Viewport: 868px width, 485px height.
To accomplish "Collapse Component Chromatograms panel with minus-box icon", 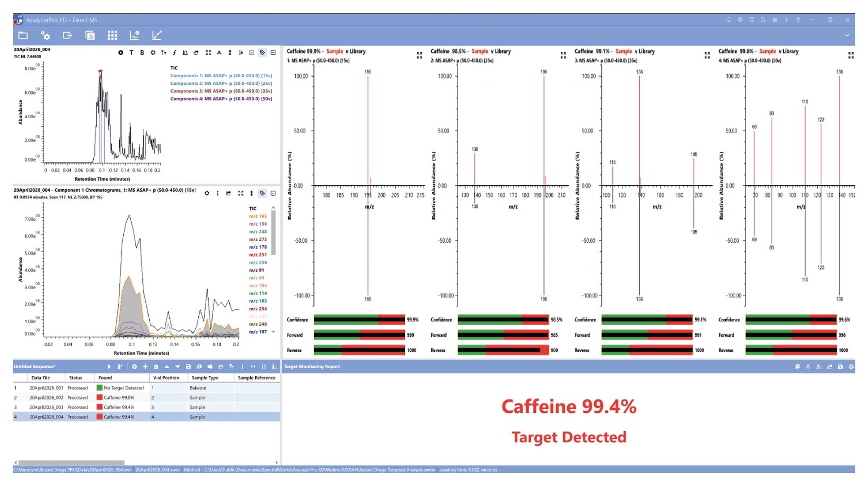I will click(x=273, y=193).
